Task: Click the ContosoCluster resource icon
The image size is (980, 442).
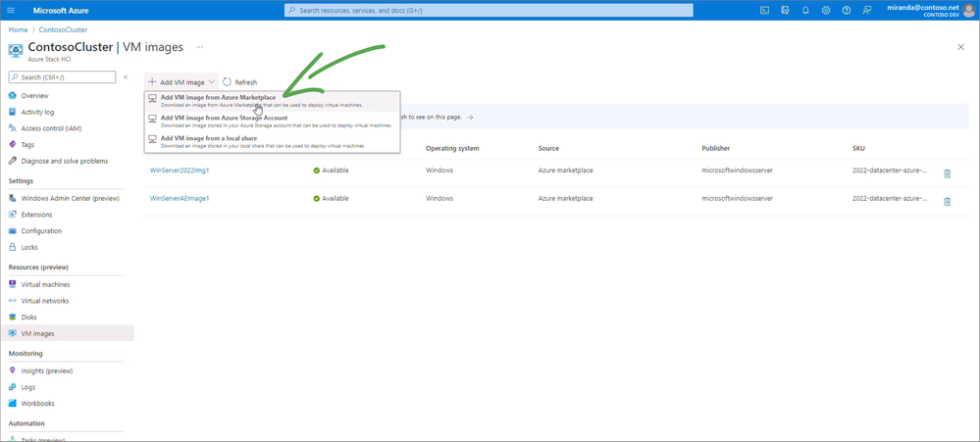Action: point(17,50)
